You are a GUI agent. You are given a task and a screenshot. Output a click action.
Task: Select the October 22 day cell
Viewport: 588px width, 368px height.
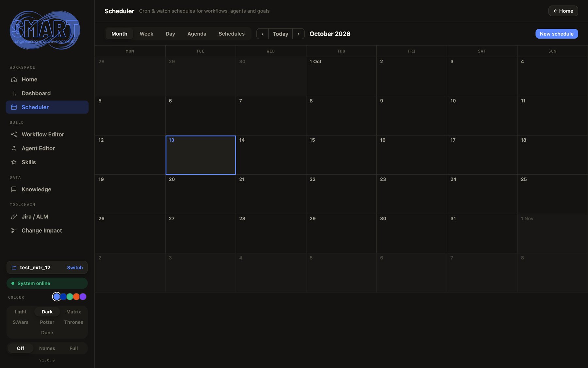click(x=341, y=194)
